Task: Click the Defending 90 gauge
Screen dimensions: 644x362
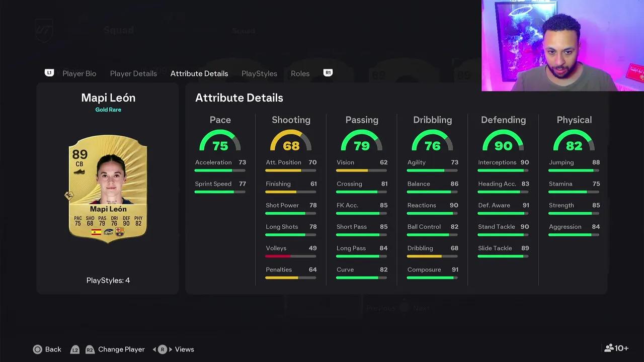Action: click(x=503, y=140)
